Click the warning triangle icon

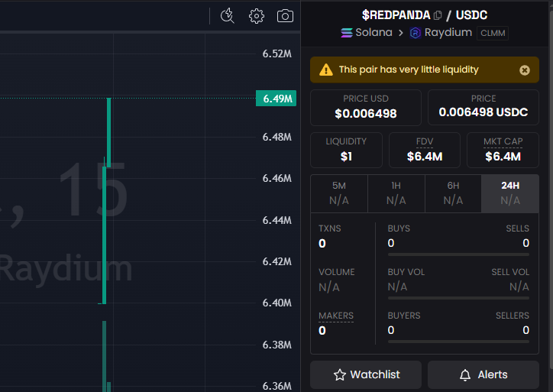[326, 70]
